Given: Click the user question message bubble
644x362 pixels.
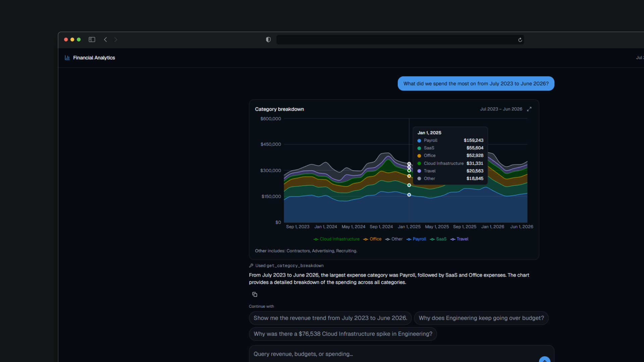Looking at the screenshot, I should click(x=476, y=83).
